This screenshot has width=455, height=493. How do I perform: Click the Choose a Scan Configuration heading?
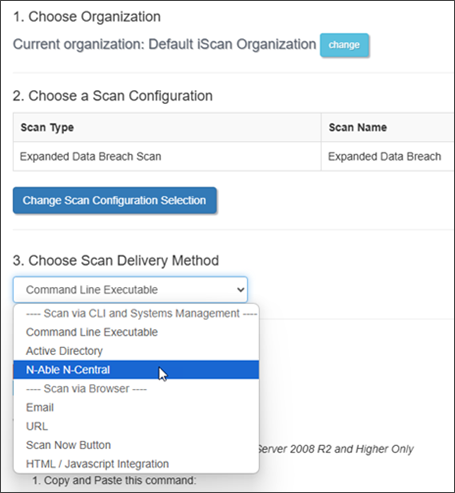113,96
